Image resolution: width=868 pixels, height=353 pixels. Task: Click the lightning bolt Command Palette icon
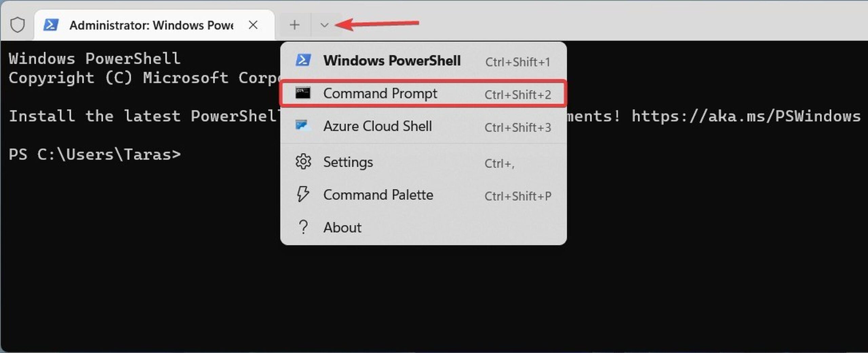[x=303, y=194]
